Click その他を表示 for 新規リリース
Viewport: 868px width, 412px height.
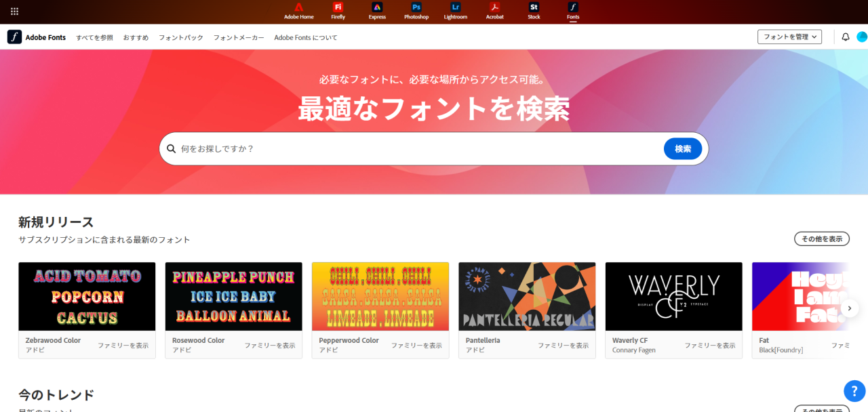[822, 239]
